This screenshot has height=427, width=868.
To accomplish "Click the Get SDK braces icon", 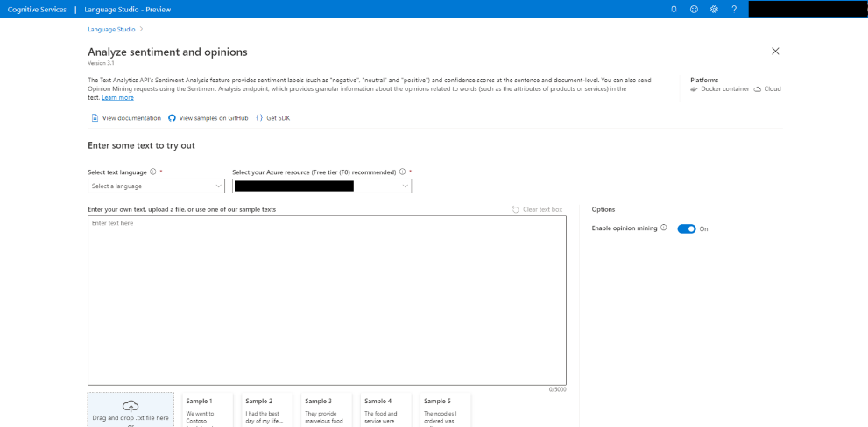I will [259, 118].
